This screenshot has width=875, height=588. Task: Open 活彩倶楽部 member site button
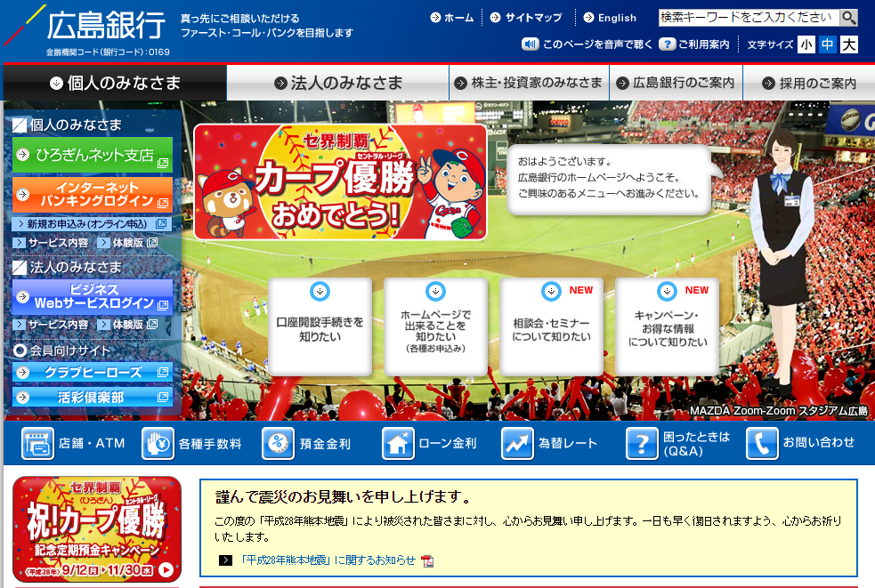coord(92,398)
